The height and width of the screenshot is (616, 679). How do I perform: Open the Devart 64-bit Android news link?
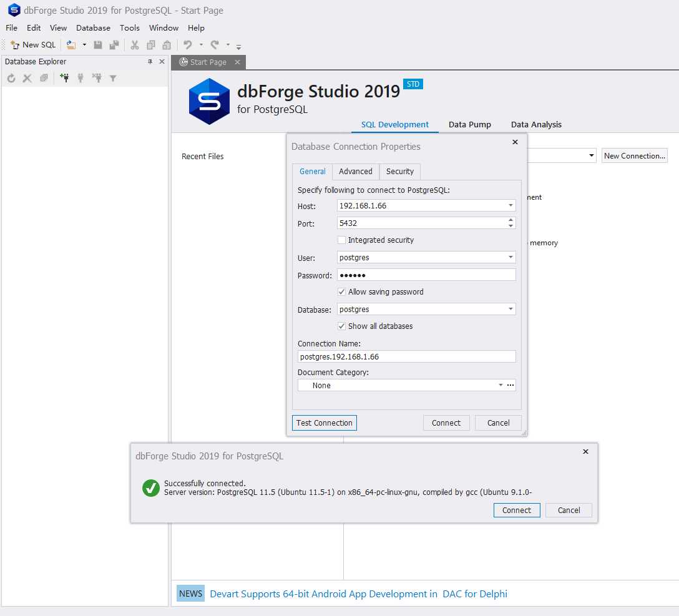pos(359,594)
